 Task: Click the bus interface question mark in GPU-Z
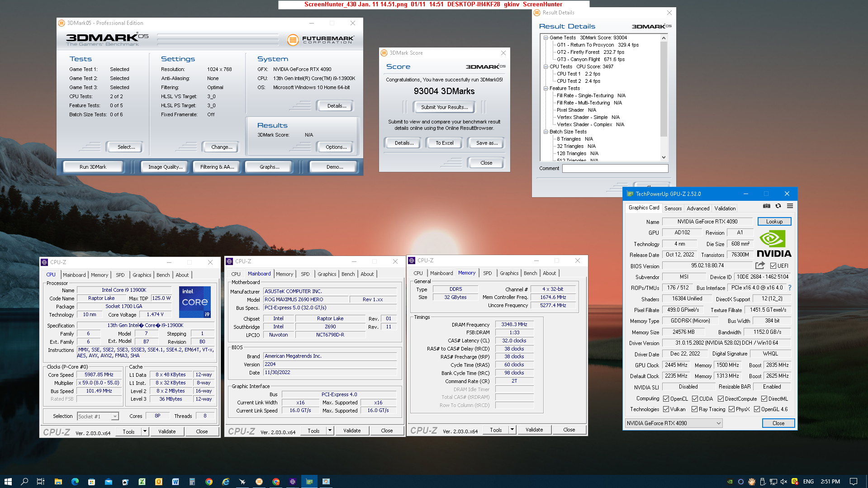tap(790, 288)
